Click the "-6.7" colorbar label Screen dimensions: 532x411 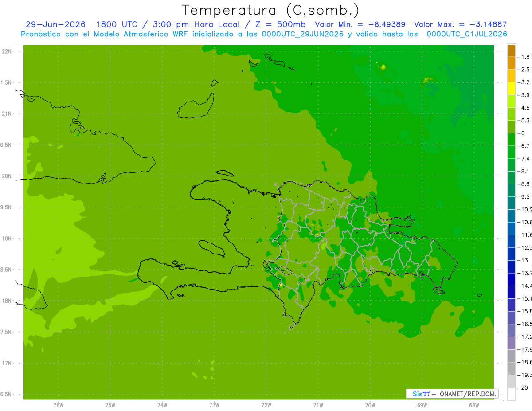(524, 146)
